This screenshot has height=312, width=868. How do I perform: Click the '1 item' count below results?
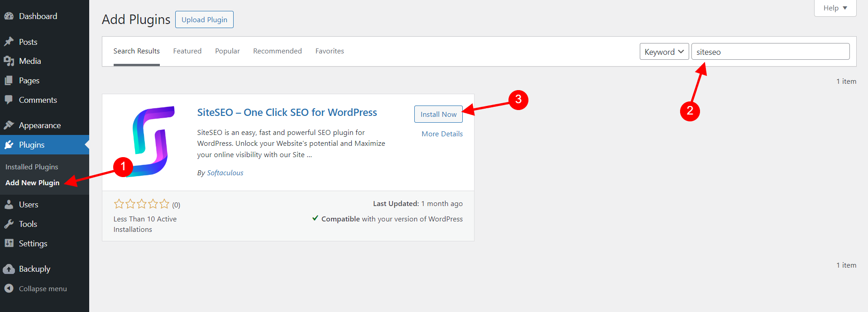coord(846,265)
